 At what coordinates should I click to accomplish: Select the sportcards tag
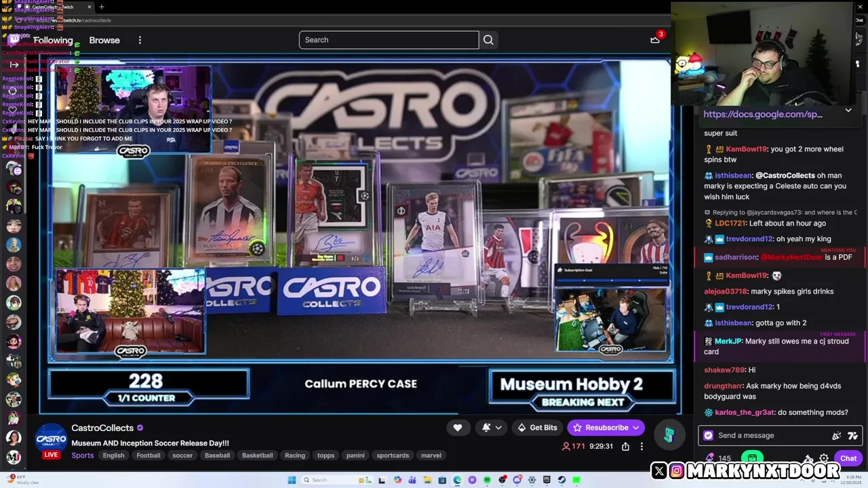(x=393, y=455)
